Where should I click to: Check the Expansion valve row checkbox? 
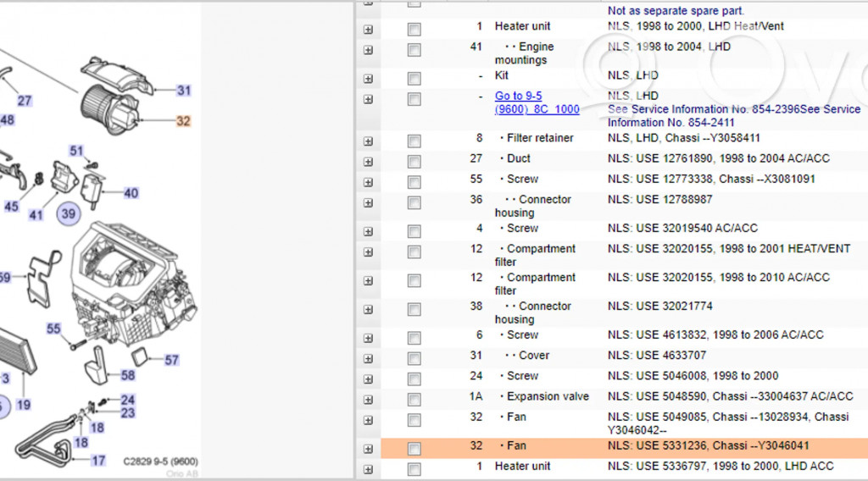[x=414, y=400]
